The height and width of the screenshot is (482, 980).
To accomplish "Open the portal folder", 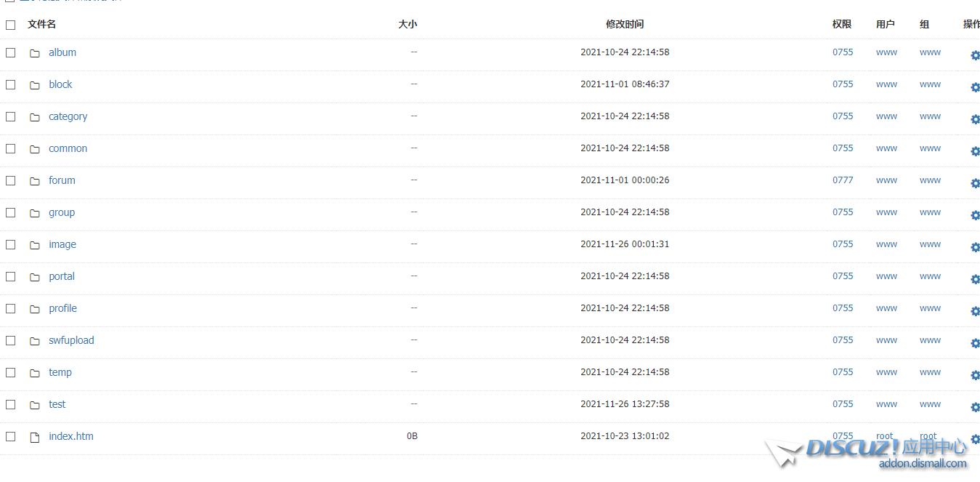I will point(62,276).
